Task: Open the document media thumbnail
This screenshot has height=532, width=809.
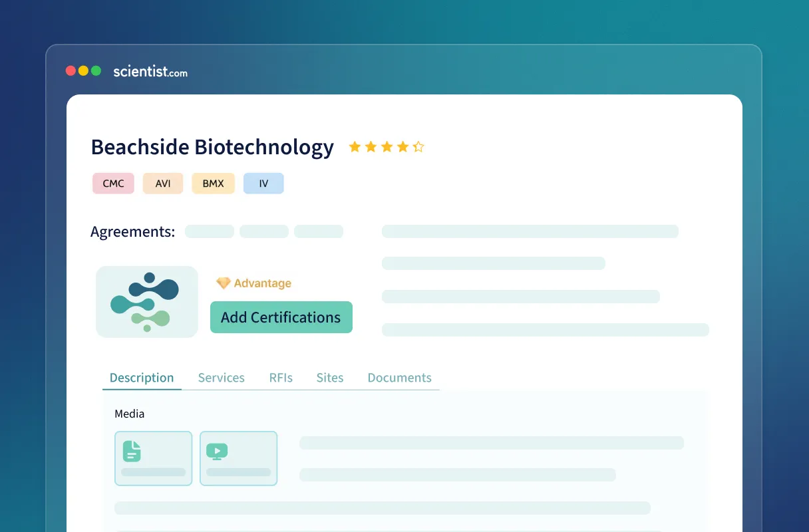Action: coord(154,458)
